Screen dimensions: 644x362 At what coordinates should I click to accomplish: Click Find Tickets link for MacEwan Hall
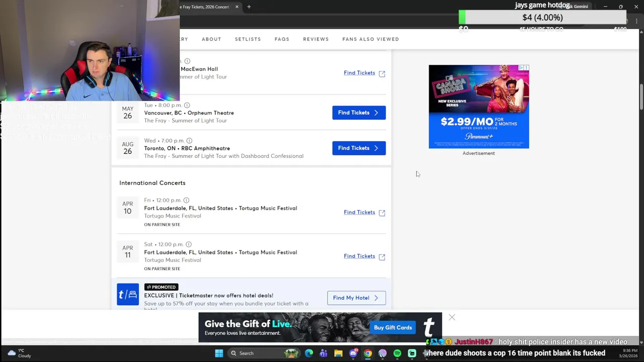[x=359, y=73]
